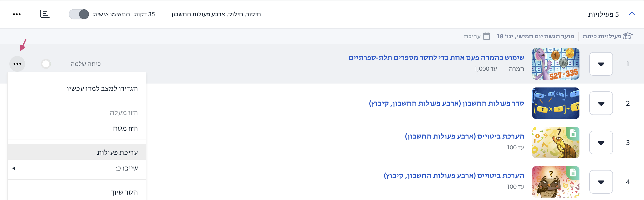Choose הגדירו למצב למדו עכשיו menu entry
Image resolution: width=644 pixels, height=200 pixels.
pyautogui.click(x=77, y=88)
